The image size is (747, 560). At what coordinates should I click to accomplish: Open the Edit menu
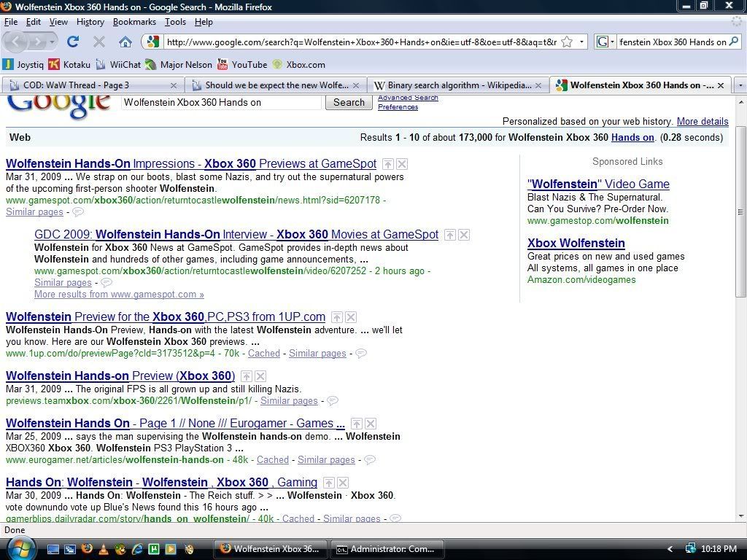point(34,22)
